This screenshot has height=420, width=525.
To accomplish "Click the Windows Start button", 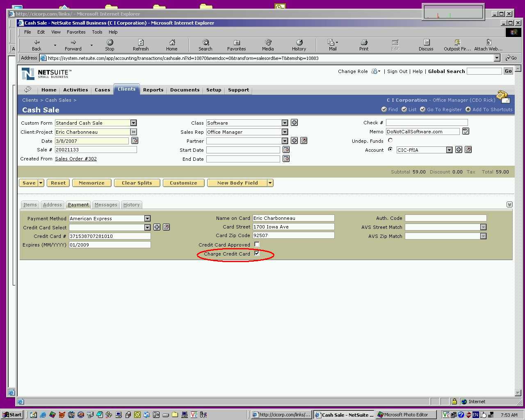I will click(12, 415).
